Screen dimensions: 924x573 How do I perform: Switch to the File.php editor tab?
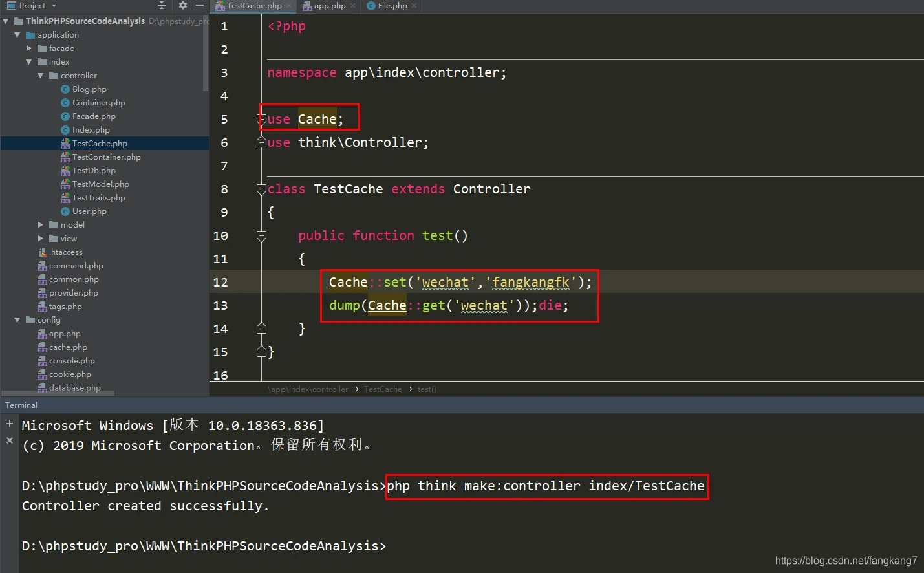392,6
